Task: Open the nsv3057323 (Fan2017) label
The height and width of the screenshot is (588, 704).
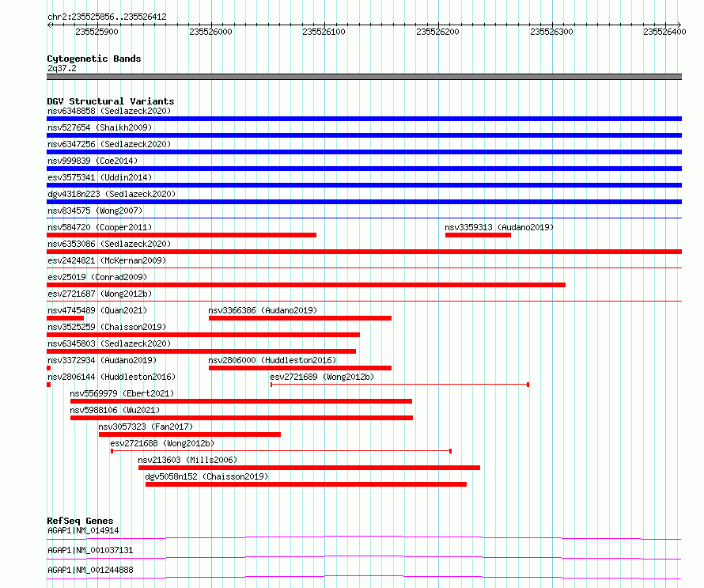Action: coord(146,427)
